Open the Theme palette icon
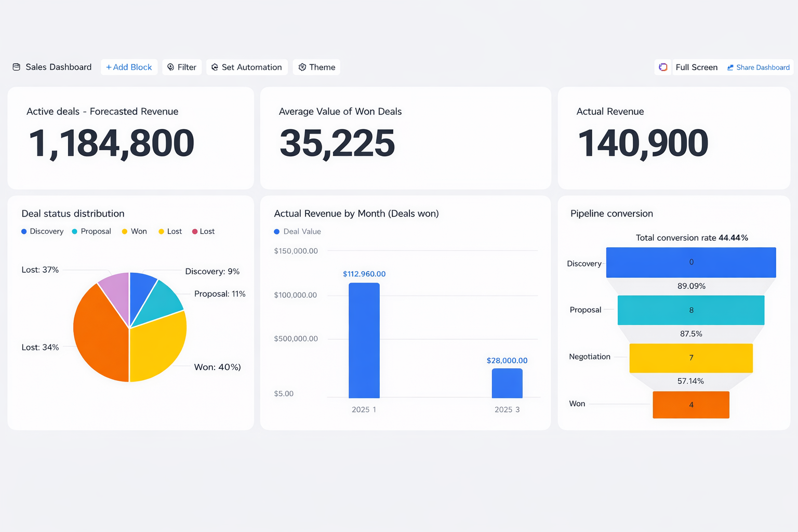 [302, 67]
